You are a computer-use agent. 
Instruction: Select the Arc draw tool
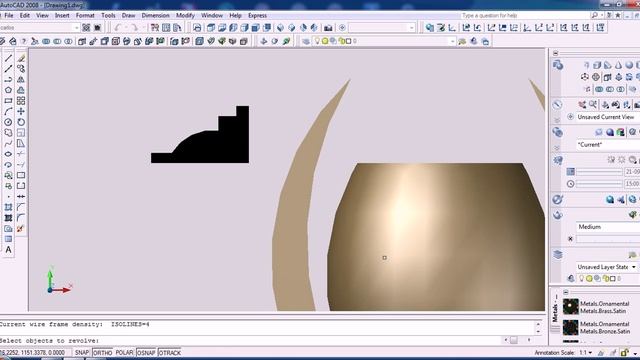[x=8, y=111]
